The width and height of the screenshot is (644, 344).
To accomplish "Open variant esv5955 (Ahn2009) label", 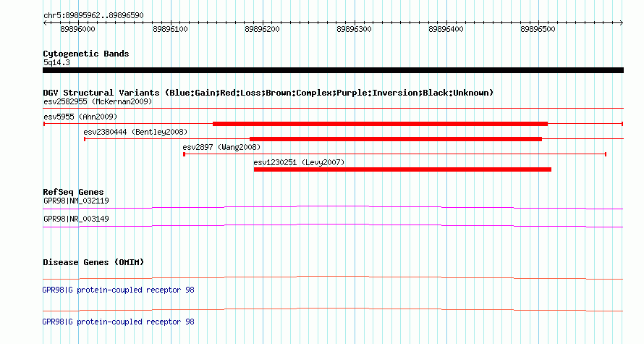I will click(x=80, y=117).
